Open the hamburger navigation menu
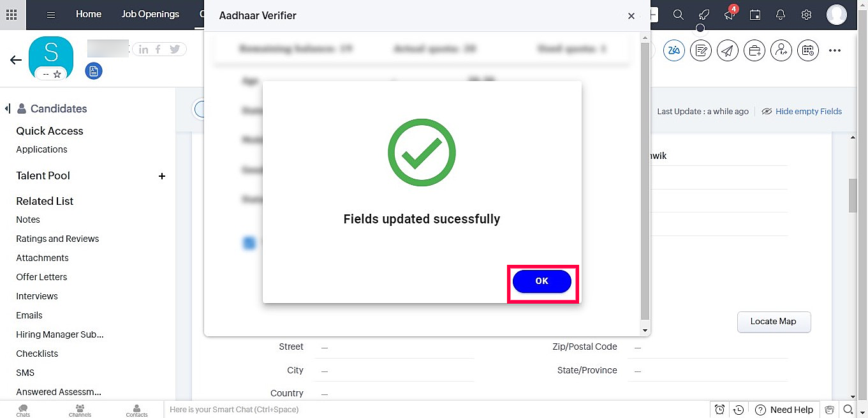 pyautogui.click(x=51, y=15)
